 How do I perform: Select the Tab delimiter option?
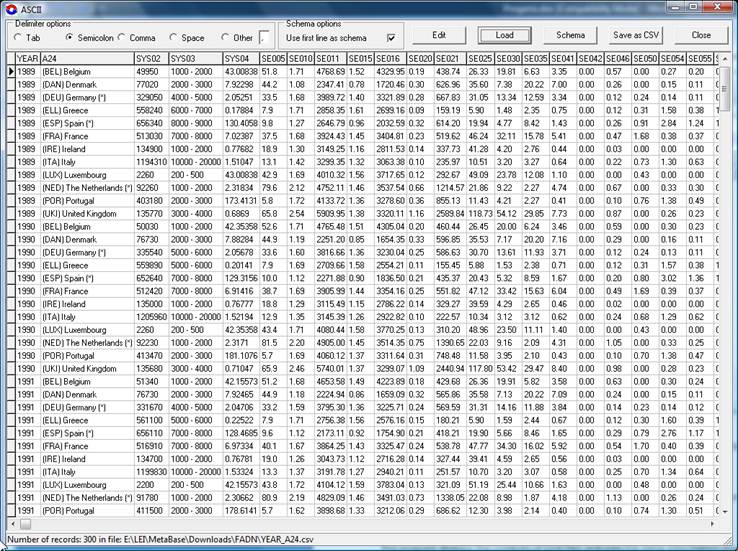pos(20,38)
